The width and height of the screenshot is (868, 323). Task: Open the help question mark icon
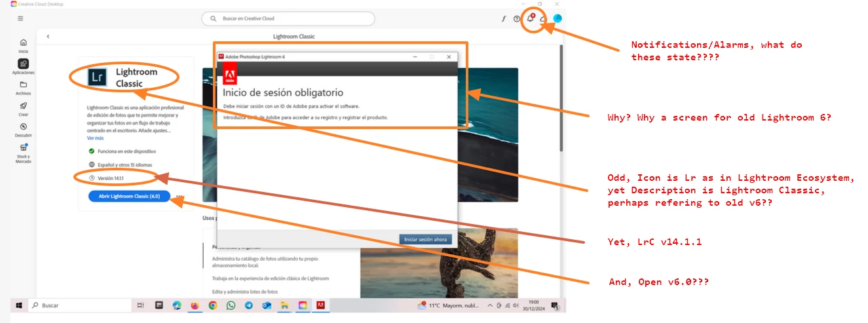pos(516,18)
